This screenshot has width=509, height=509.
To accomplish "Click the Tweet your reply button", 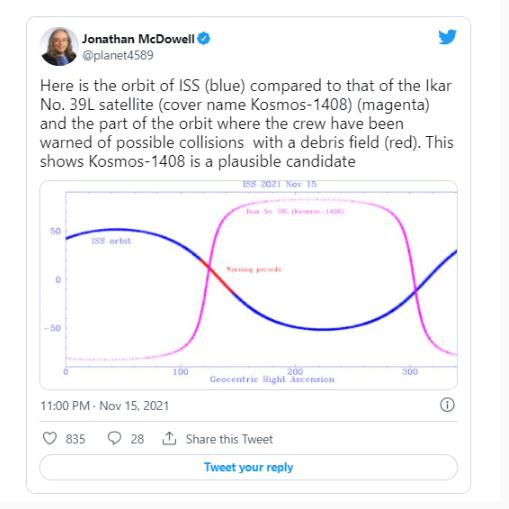I will [x=248, y=467].
